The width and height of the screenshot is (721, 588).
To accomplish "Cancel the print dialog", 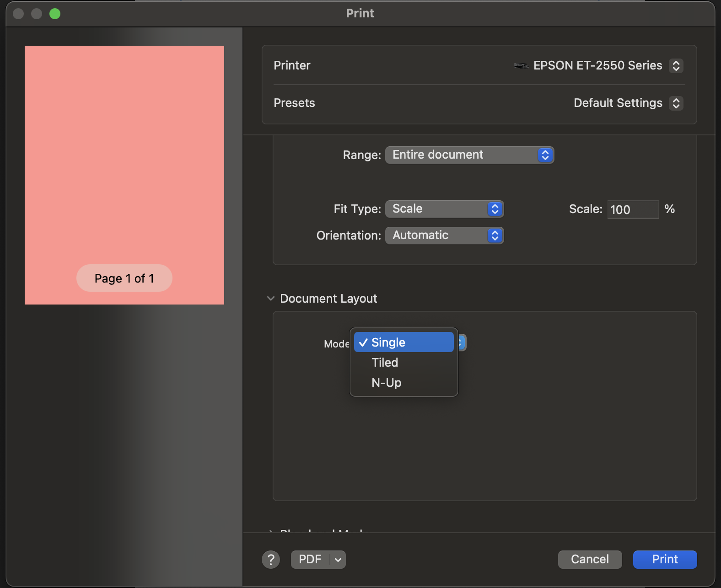I will (590, 560).
